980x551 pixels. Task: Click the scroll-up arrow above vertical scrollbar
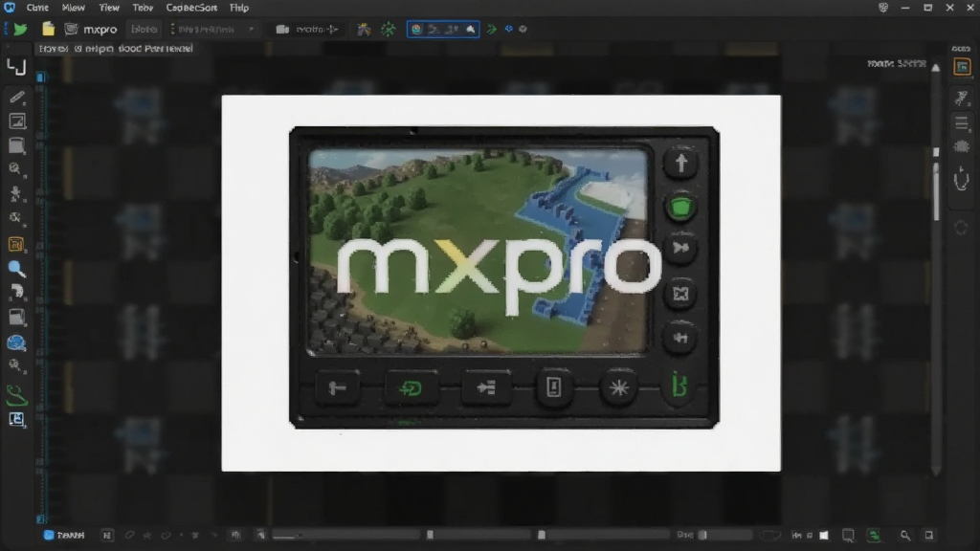click(936, 68)
